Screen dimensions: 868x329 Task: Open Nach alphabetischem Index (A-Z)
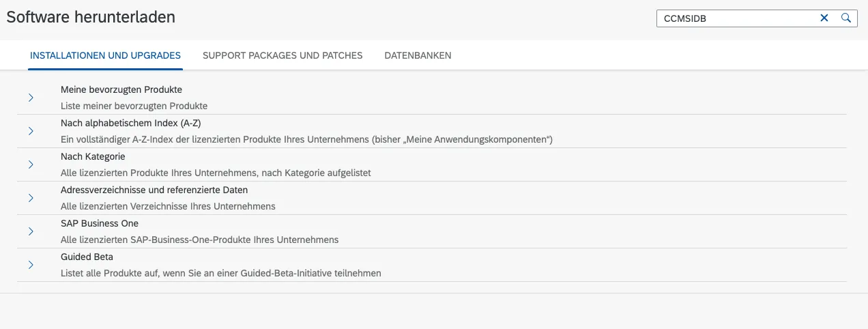(130, 123)
